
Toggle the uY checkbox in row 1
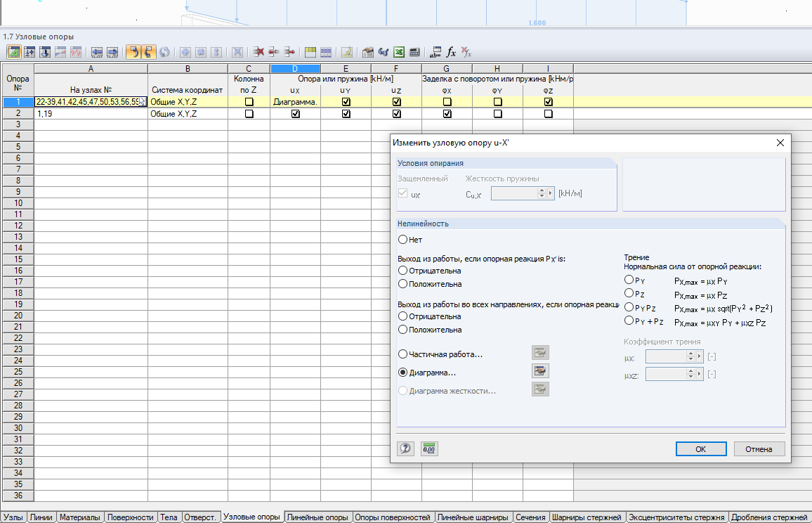(346, 102)
